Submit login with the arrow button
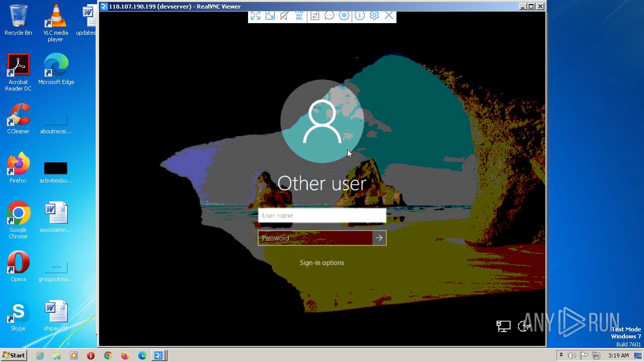Image resolution: width=644 pixels, height=362 pixels. 379,238
